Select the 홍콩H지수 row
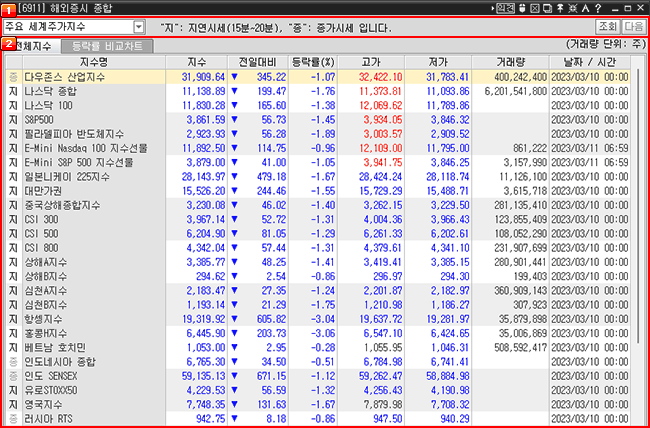 (x=318, y=333)
